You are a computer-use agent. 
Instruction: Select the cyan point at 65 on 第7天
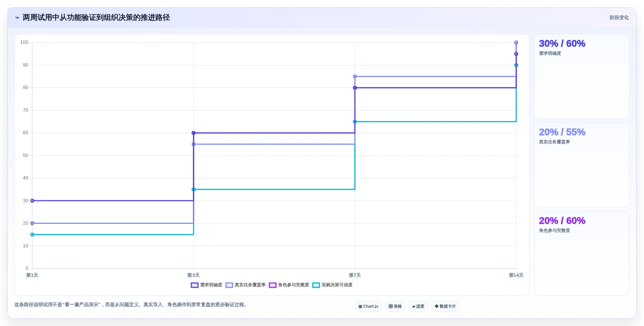[355, 122]
